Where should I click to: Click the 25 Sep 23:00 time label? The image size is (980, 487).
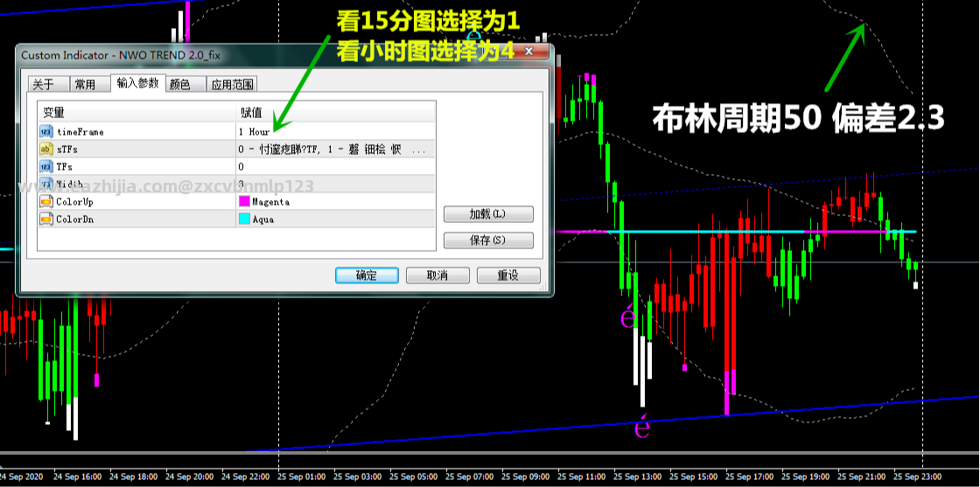coord(916,477)
